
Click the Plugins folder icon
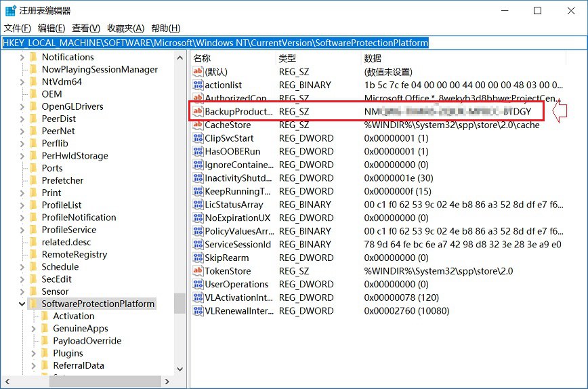(x=45, y=353)
